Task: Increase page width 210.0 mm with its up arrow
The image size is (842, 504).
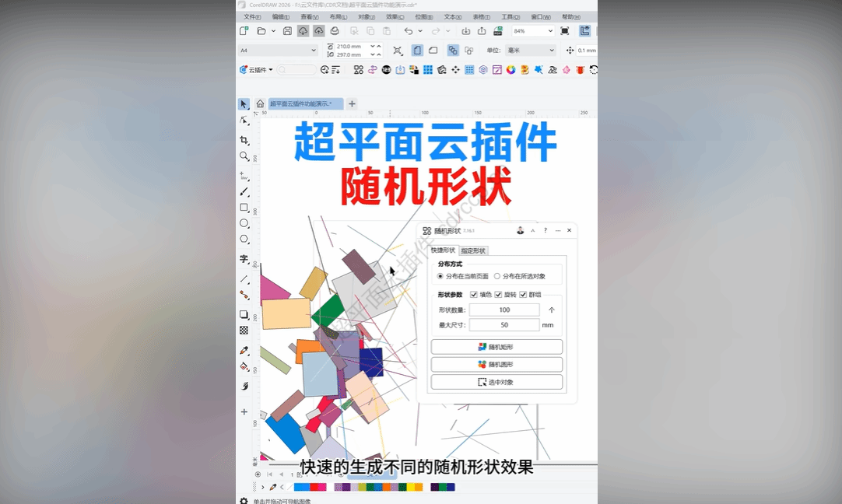Action: (379, 47)
